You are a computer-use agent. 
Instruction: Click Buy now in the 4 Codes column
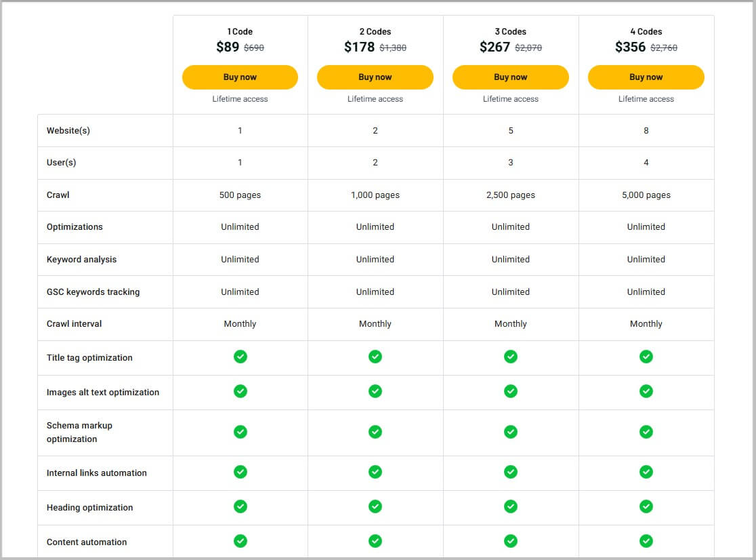pos(646,77)
